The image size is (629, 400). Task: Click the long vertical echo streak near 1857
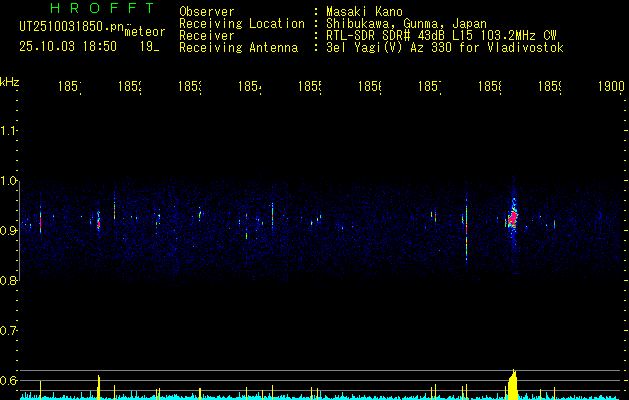click(467, 229)
